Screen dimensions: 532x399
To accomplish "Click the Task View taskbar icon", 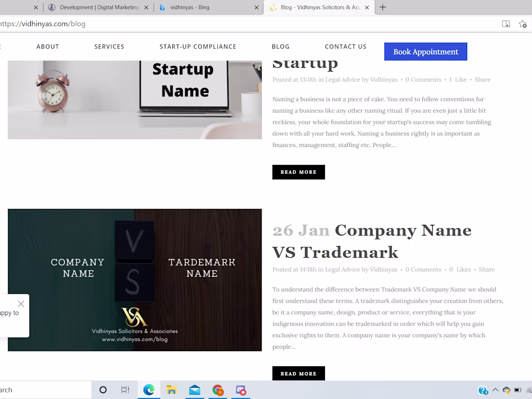I will coord(125,390).
